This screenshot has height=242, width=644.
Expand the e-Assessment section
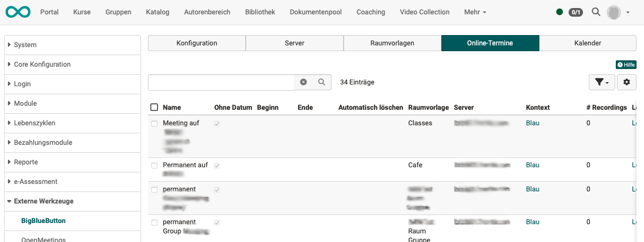tap(73, 182)
